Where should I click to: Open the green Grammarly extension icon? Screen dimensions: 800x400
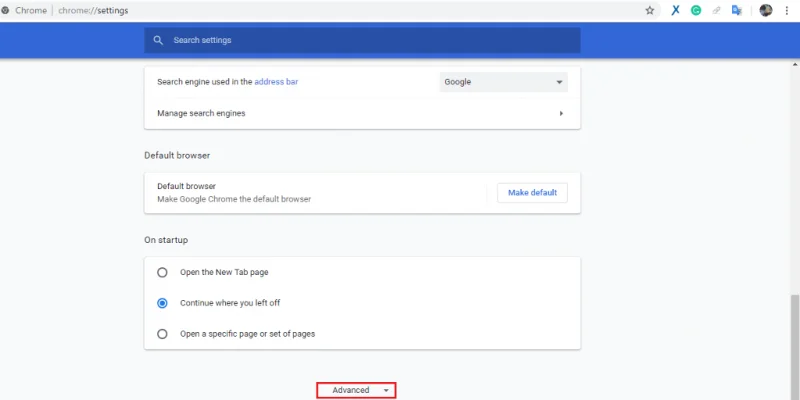pos(696,11)
